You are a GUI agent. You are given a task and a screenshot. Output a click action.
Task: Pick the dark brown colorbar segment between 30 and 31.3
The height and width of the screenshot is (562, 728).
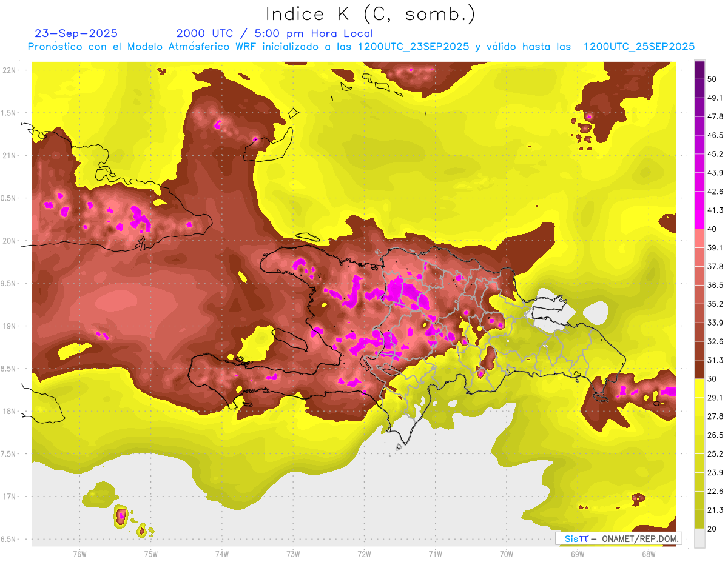click(x=699, y=369)
